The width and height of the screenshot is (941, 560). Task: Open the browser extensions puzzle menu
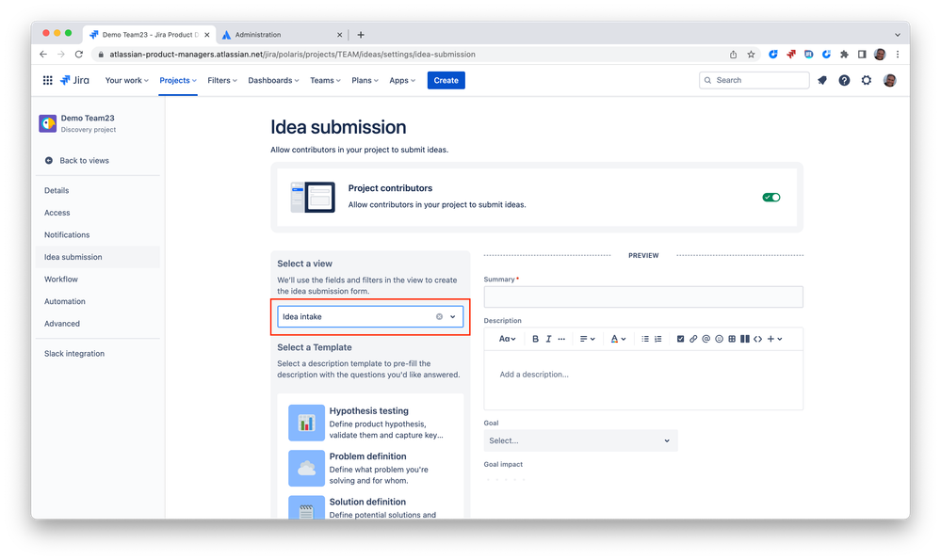point(844,54)
